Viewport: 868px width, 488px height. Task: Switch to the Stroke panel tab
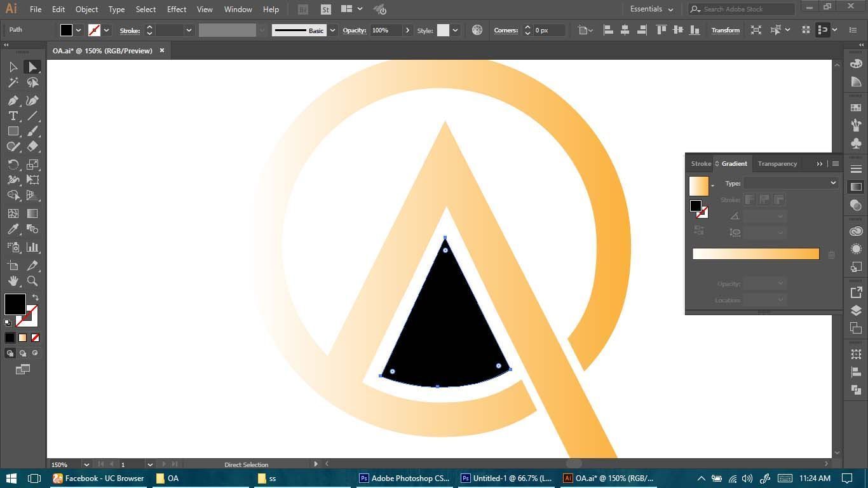pos(701,163)
